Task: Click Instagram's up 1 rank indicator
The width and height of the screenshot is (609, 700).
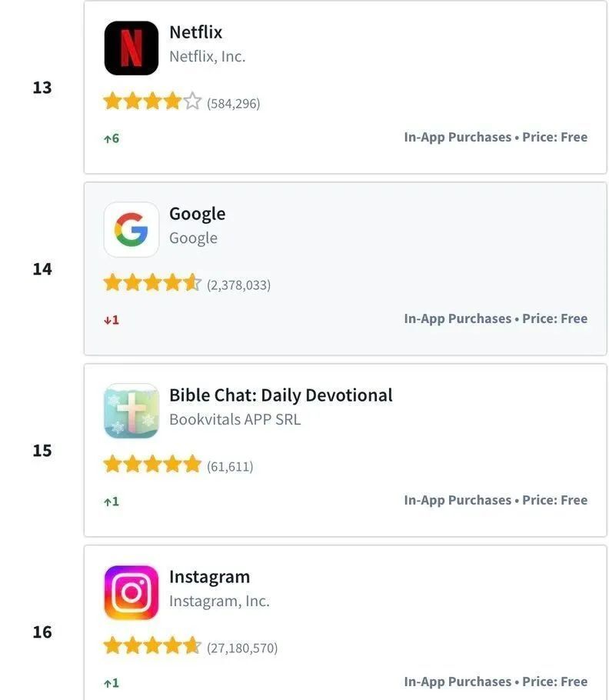Action: [x=111, y=683]
